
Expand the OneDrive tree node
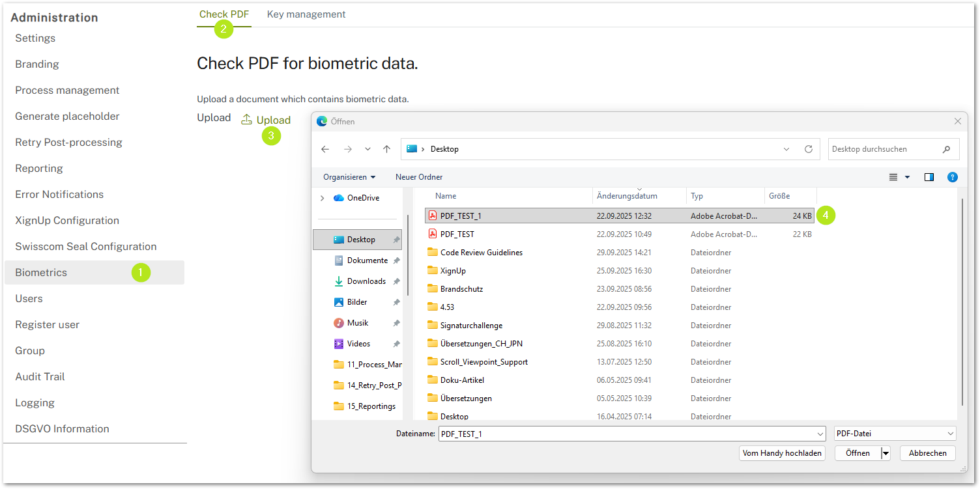coord(322,198)
